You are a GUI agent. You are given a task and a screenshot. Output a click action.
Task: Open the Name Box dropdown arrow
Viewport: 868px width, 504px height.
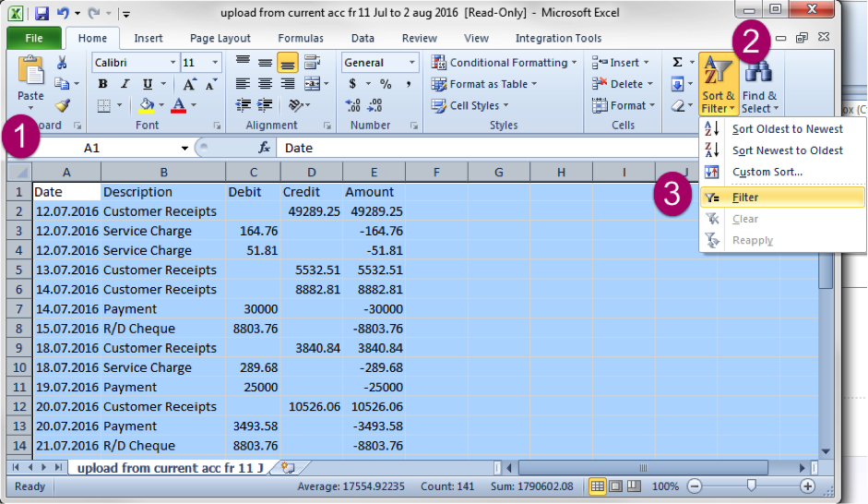184,148
